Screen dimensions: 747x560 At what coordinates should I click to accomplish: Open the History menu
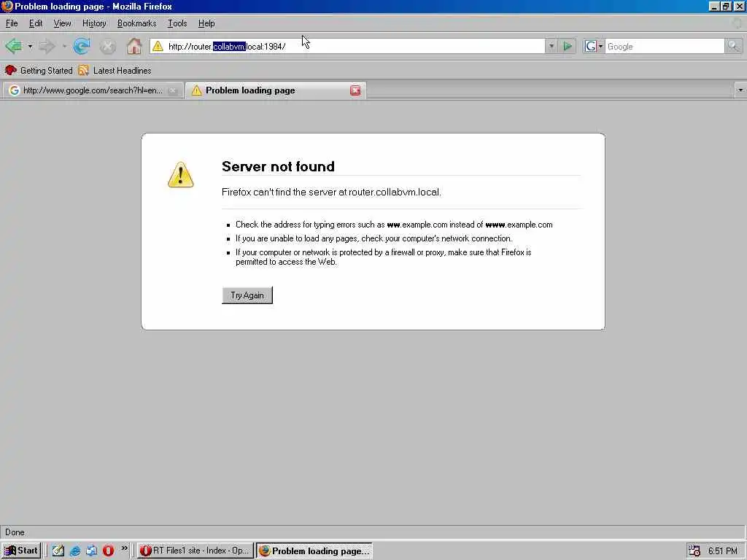(x=94, y=23)
